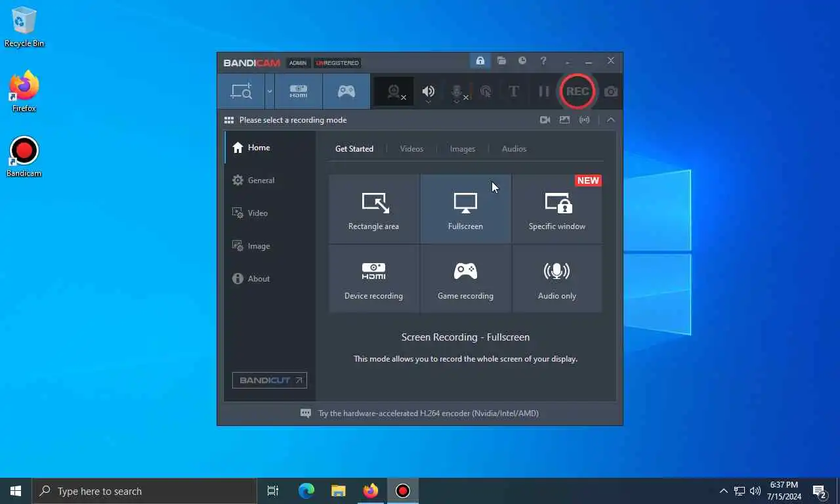This screenshot has width=840, height=504.
Task: Click the ADMIN badge in title bar
Action: pos(298,63)
